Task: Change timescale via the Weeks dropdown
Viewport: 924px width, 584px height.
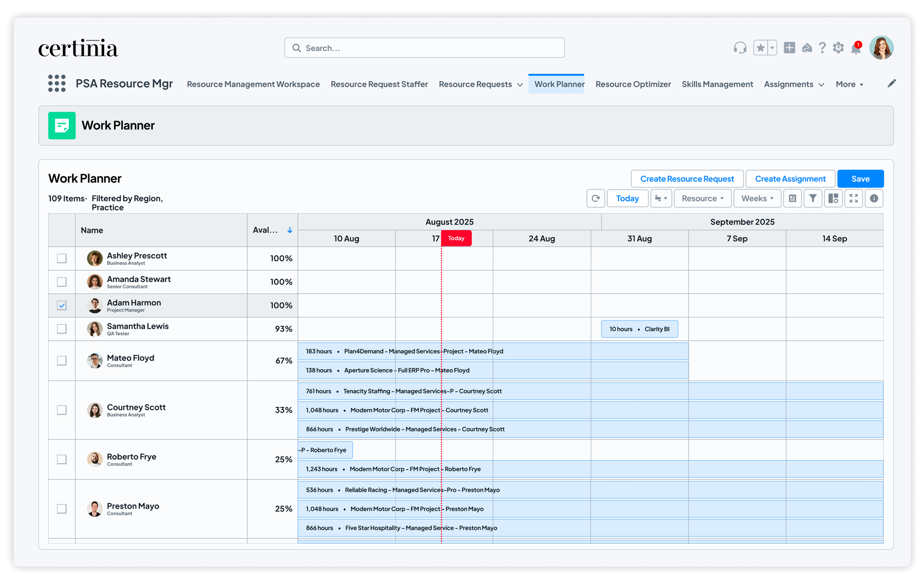Action: [757, 198]
